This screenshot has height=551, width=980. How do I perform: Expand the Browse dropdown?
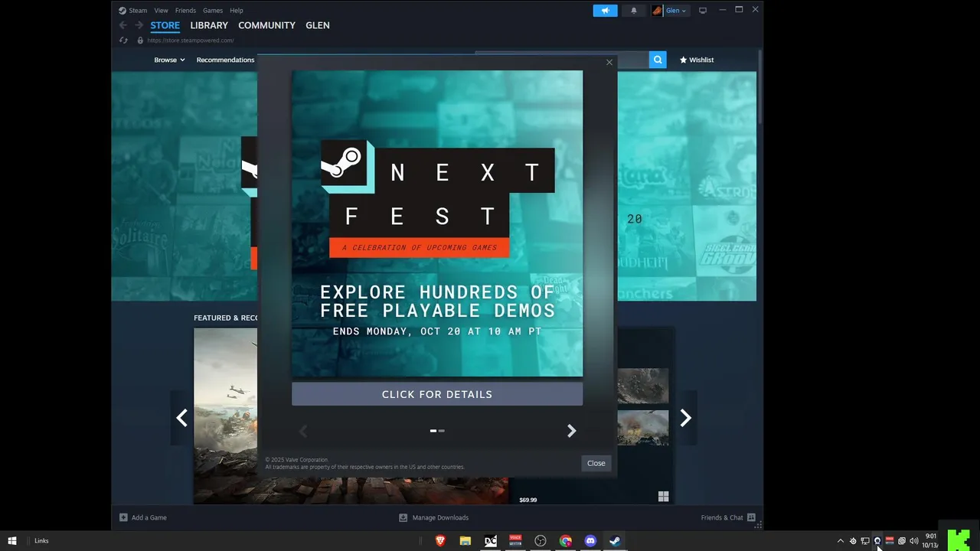169,60
